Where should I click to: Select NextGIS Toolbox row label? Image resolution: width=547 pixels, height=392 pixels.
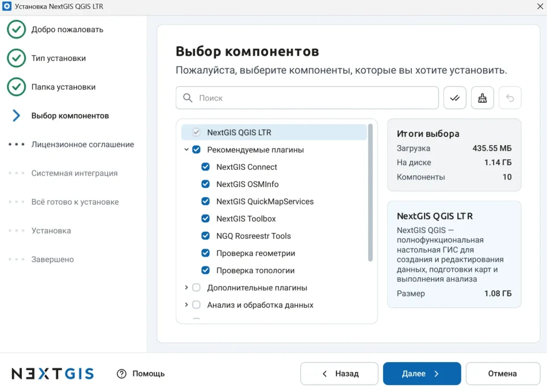point(246,218)
